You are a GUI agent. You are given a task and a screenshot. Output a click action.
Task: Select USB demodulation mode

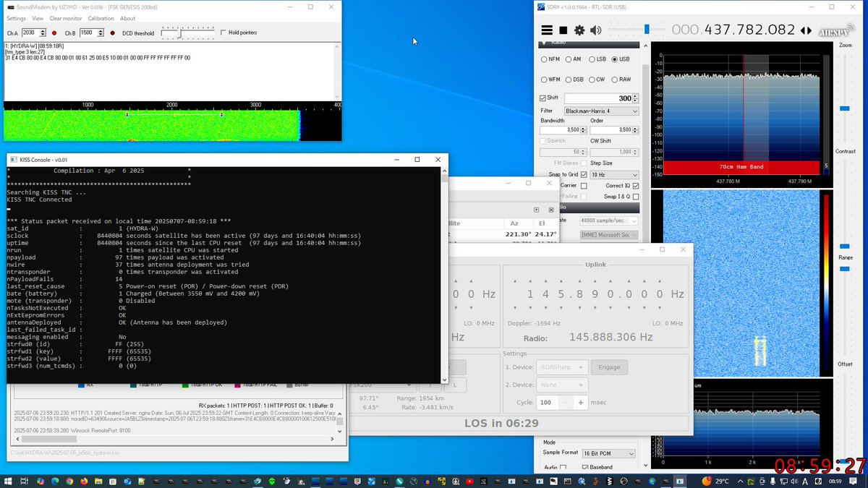pyautogui.click(x=621, y=59)
